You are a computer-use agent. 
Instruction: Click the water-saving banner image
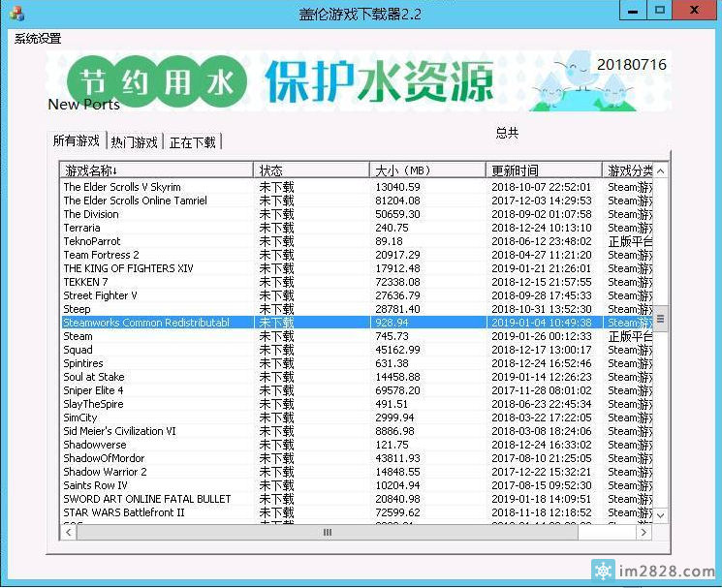(x=359, y=81)
